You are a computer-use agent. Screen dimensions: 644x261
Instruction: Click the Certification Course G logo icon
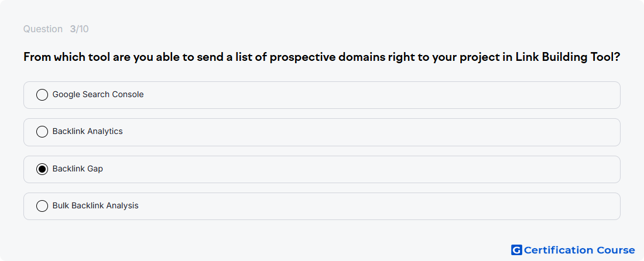[516, 250]
